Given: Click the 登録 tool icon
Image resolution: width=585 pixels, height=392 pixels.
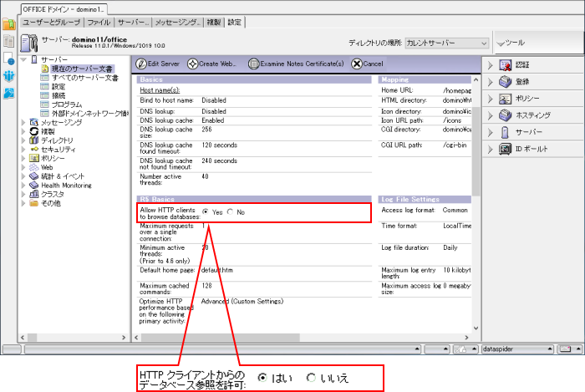Looking at the screenshot, I should coord(505,82).
